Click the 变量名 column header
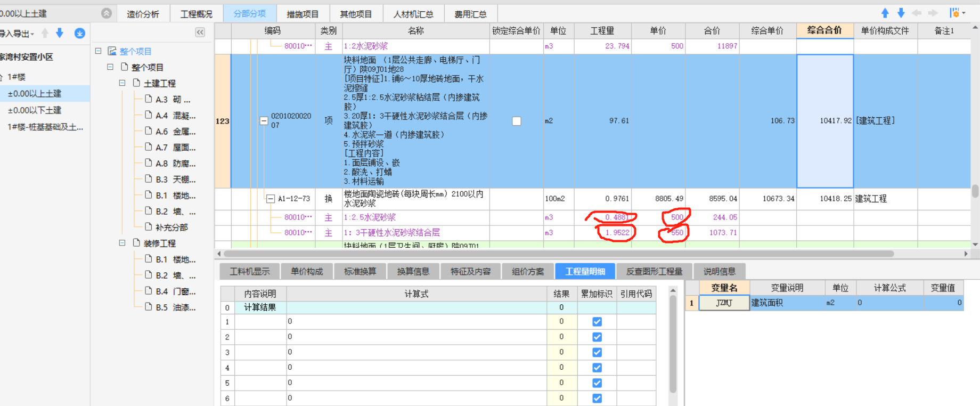 click(724, 288)
